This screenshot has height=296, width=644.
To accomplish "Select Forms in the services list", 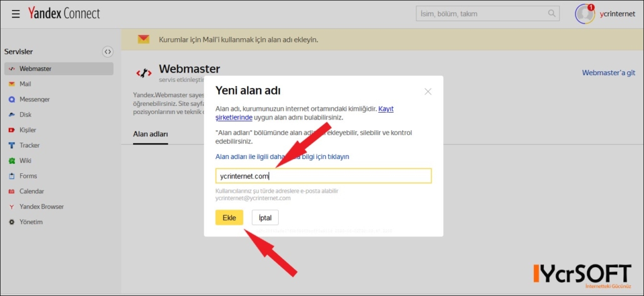I will (x=28, y=176).
